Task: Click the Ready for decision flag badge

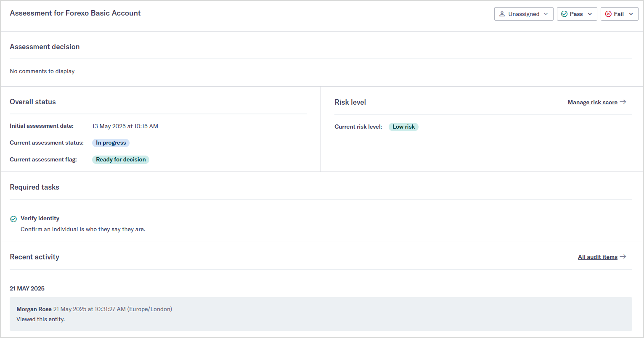Action: coord(121,159)
